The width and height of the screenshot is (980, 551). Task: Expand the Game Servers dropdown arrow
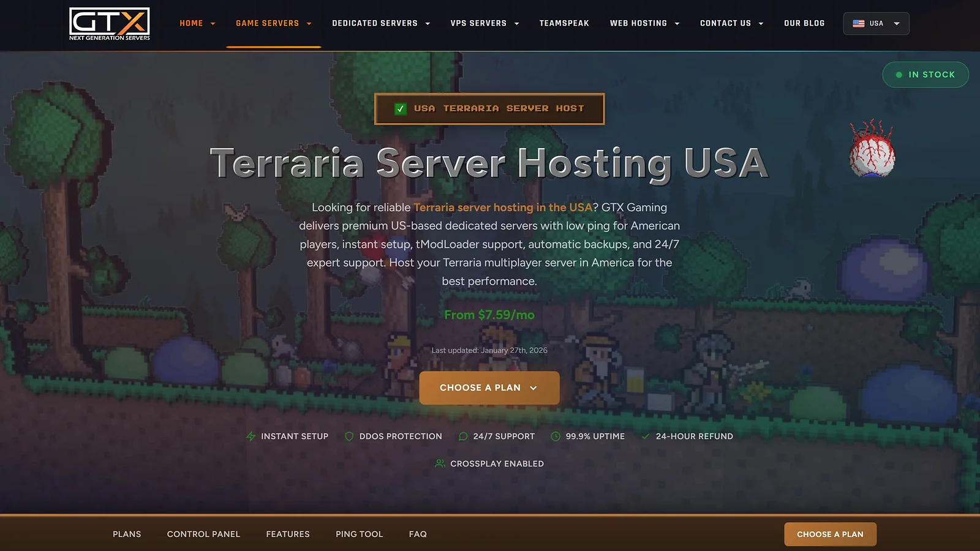click(309, 24)
